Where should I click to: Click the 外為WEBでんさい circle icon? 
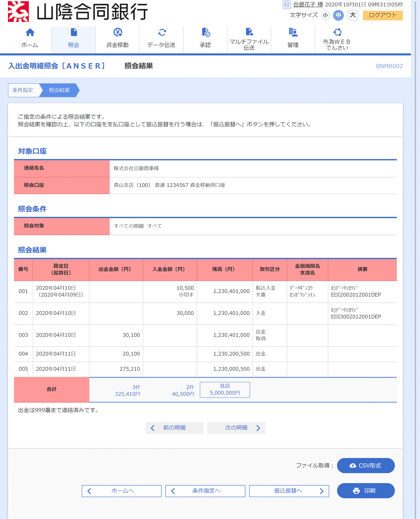pyautogui.click(x=337, y=32)
